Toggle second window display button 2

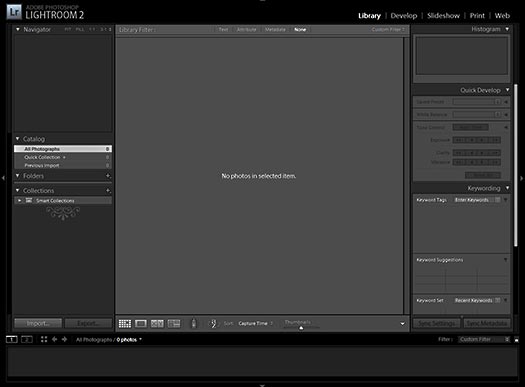27,339
